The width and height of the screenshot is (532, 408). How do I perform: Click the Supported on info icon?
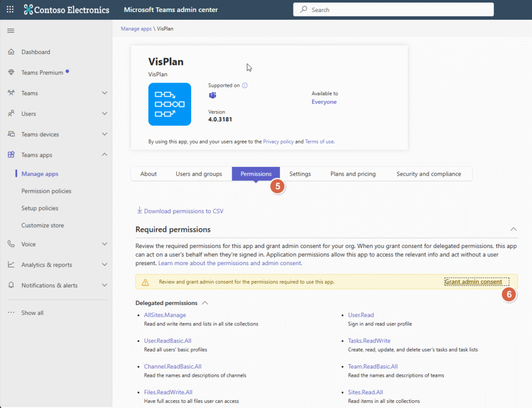tap(245, 85)
